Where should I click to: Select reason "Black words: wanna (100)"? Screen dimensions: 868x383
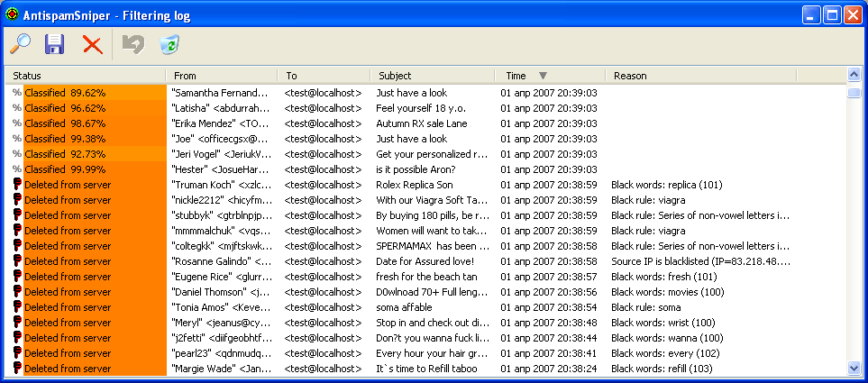tap(668, 338)
